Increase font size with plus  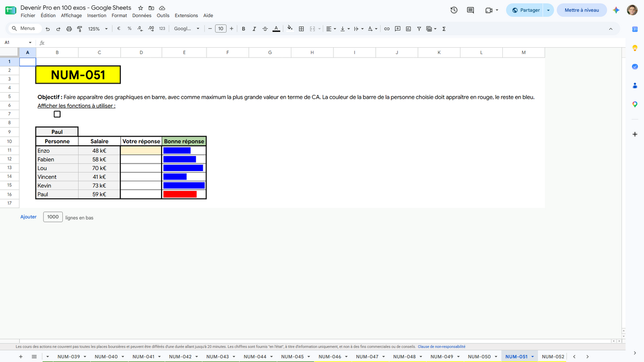pyautogui.click(x=231, y=29)
